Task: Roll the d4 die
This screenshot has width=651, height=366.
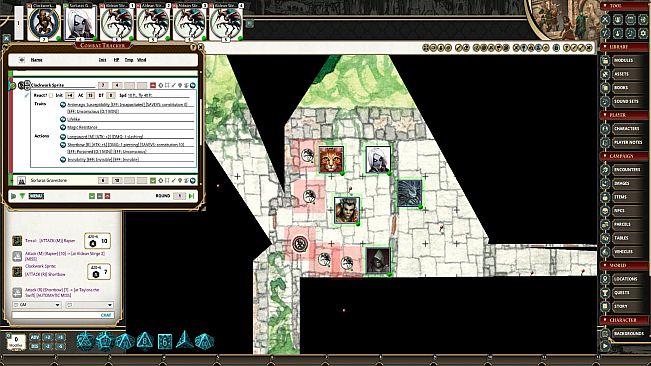Action: [184, 340]
